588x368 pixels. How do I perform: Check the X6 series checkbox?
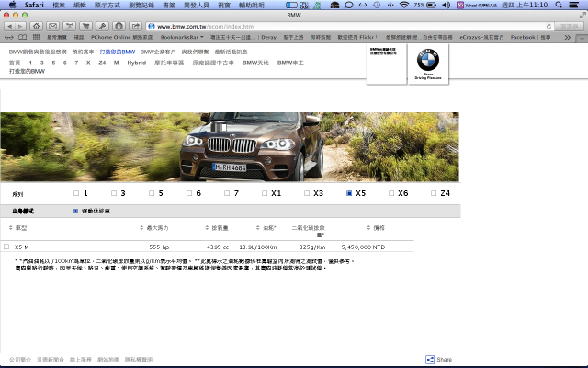pos(391,193)
